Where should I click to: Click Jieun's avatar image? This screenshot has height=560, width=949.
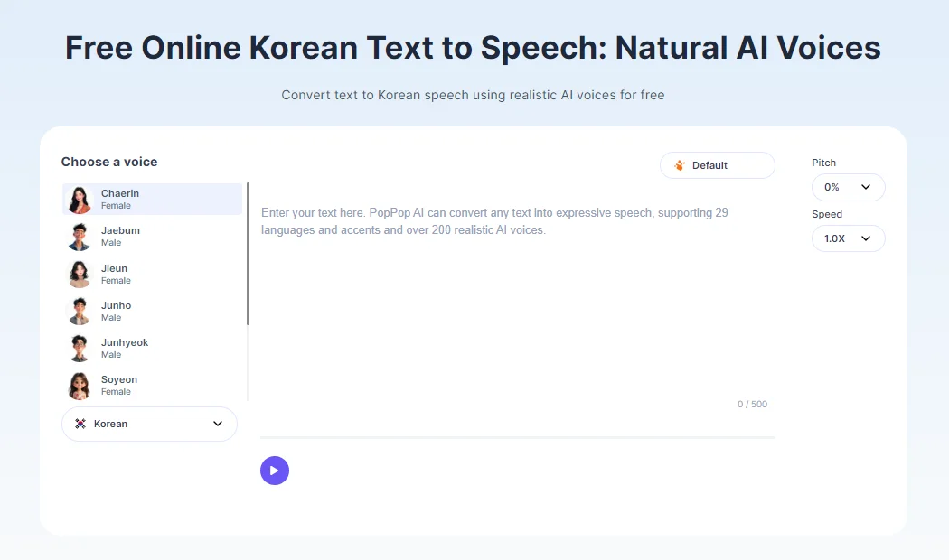point(80,274)
